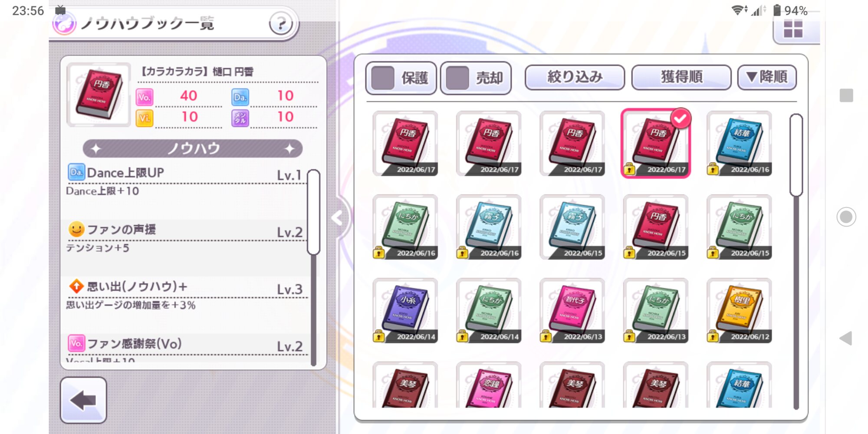Screen dimensions: 868x434
Task: Tap the back arrow button
Action: pyautogui.click(x=83, y=400)
